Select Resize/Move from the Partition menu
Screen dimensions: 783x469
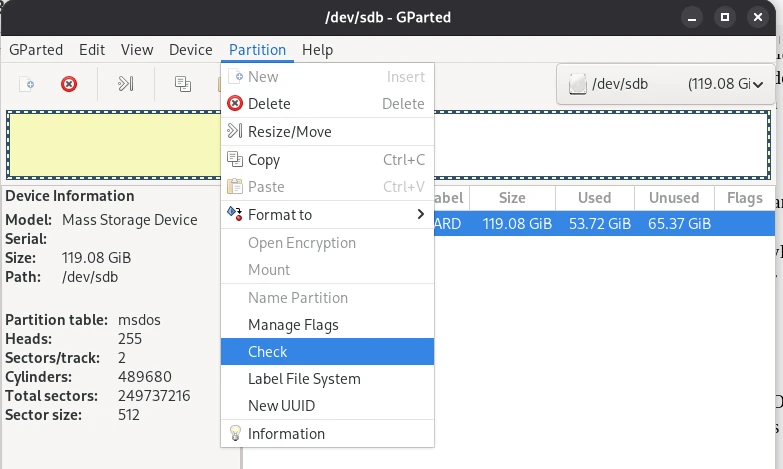click(x=289, y=132)
